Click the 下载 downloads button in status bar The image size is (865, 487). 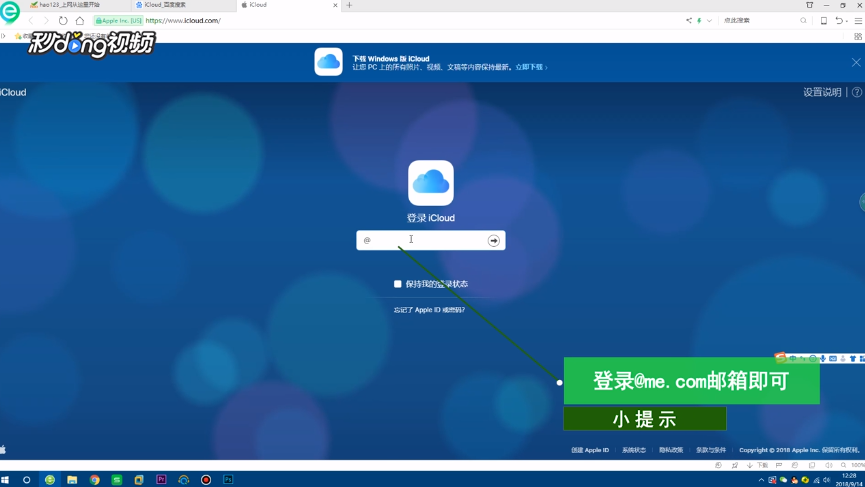pos(757,465)
